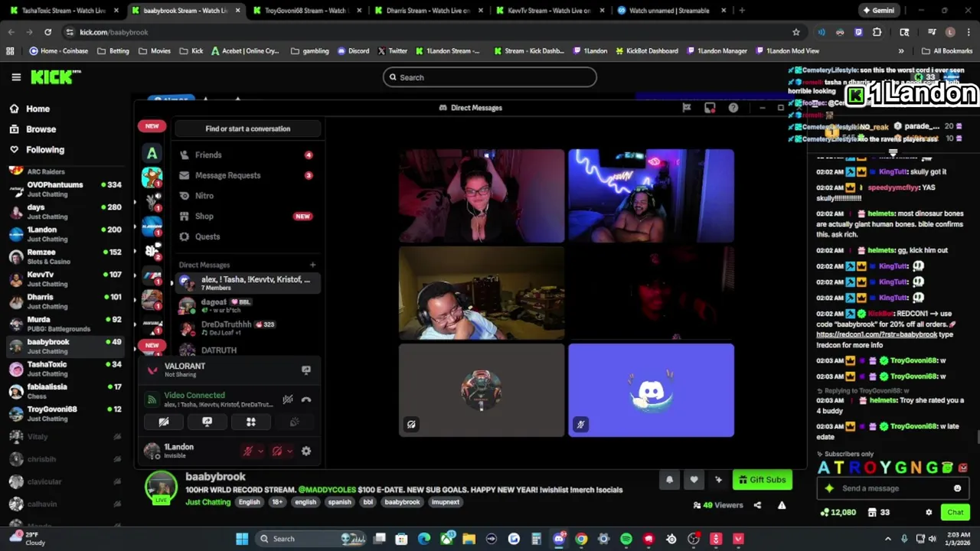
Task: Open Windows Start menu
Action: pyautogui.click(x=242, y=539)
